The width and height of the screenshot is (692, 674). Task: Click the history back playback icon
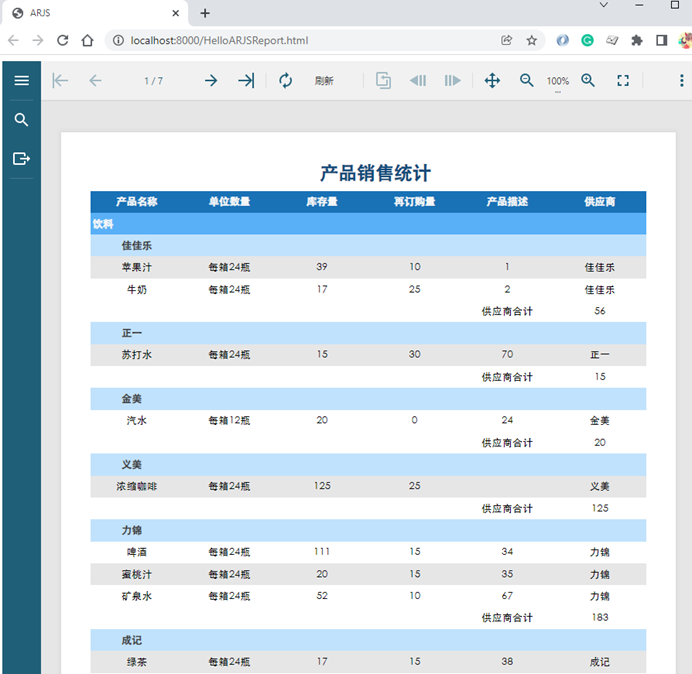pyautogui.click(x=417, y=81)
